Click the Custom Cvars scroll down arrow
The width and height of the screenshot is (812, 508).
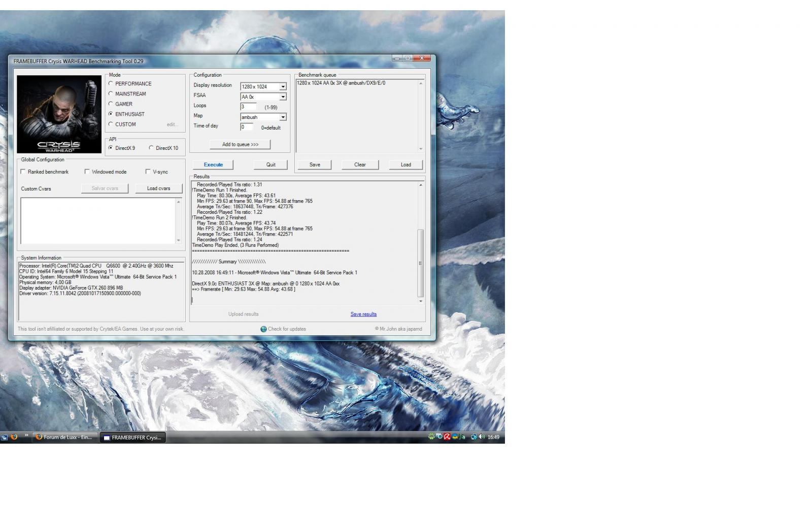pyautogui.click(x=178, y=240)
